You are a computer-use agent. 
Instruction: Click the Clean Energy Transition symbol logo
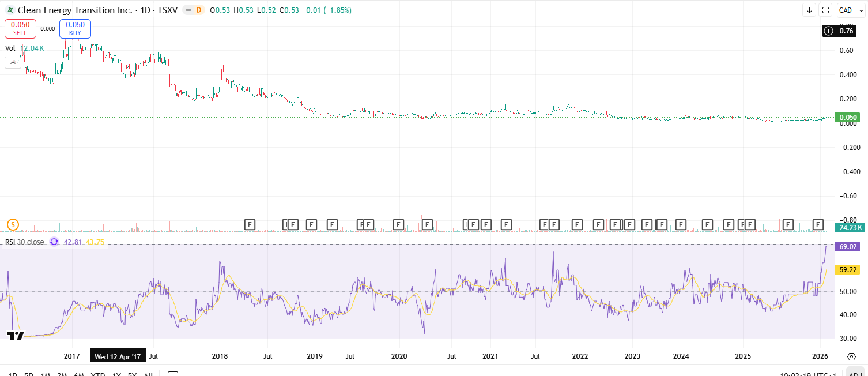pyautogui.click(x=10, y=10)
